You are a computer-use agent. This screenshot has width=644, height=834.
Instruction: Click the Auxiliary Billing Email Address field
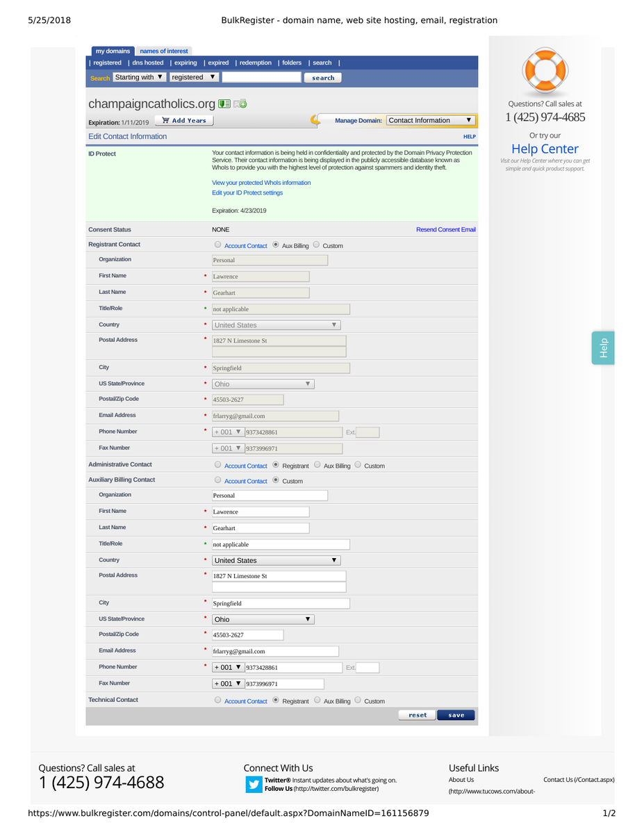pyautogui.click(x=275, y=651)
